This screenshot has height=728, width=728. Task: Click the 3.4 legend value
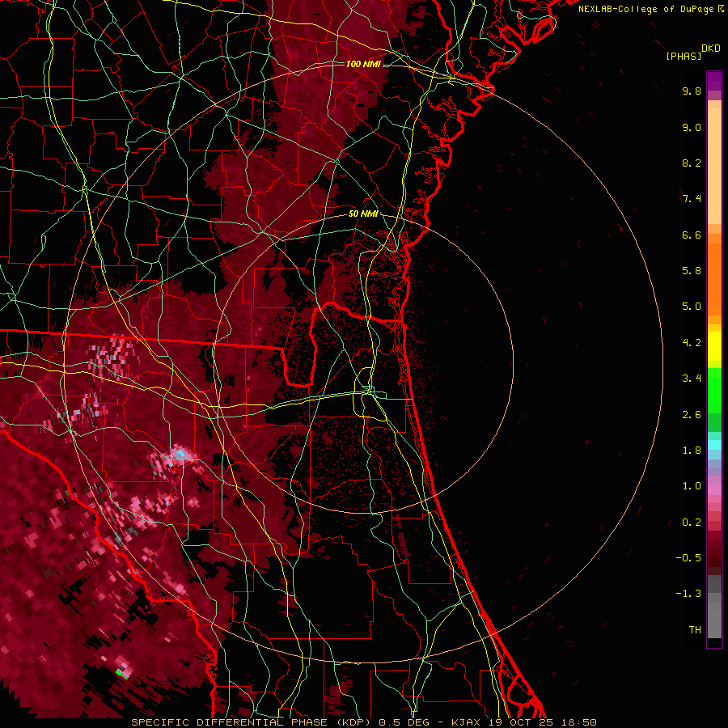click(692, 379)
